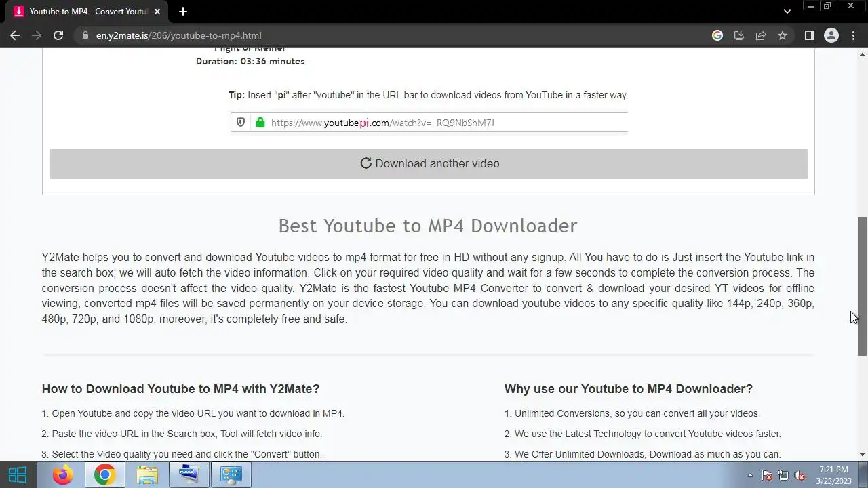Click the 'Tip: Insert pi after youtube' text
The image size is (868, 488).
[x=429, y=95]
